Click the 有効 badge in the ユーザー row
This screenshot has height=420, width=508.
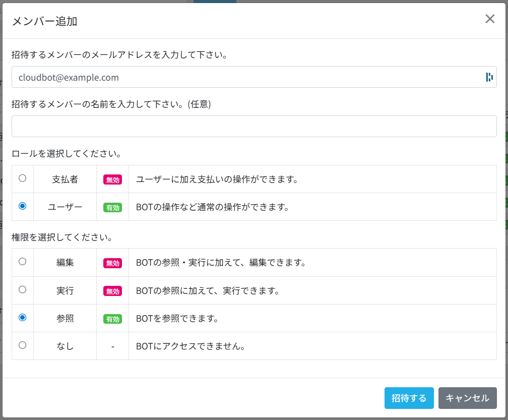click(x=112, y=207)
